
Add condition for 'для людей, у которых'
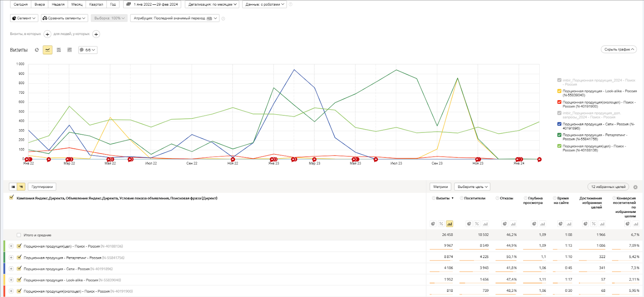(96, 34)
